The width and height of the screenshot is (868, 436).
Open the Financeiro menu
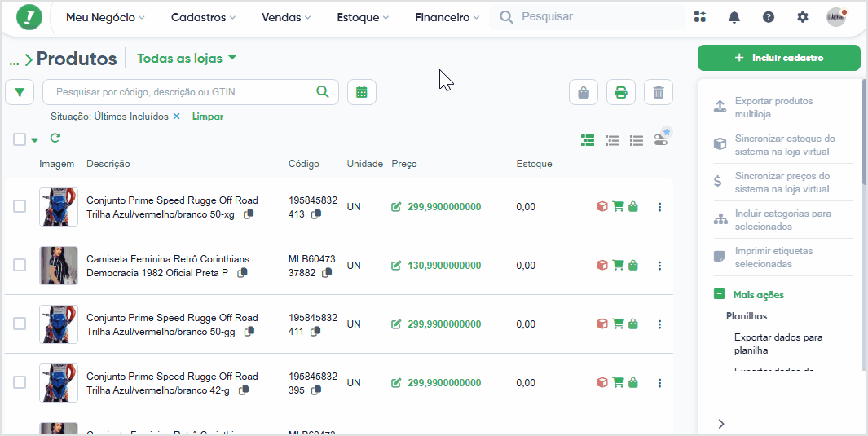pyautogui.click(x=447, y=18)
